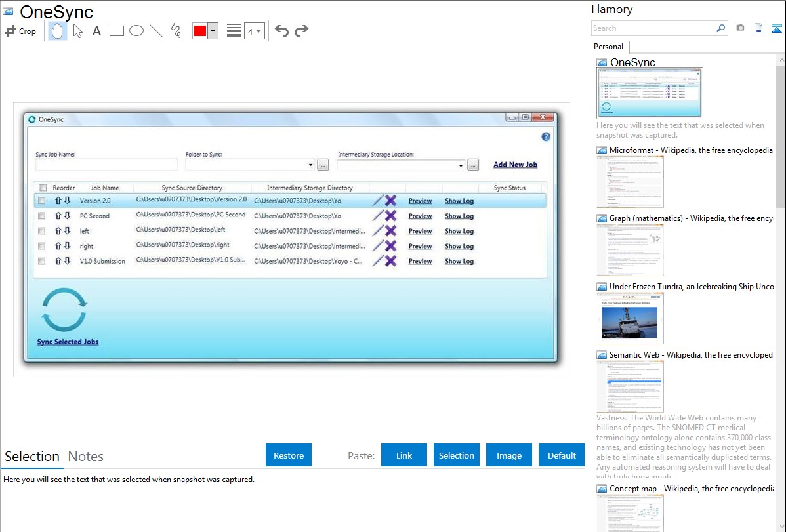786x532 pixels.
Task: Click the Restore button
Action: coord(289,455)
